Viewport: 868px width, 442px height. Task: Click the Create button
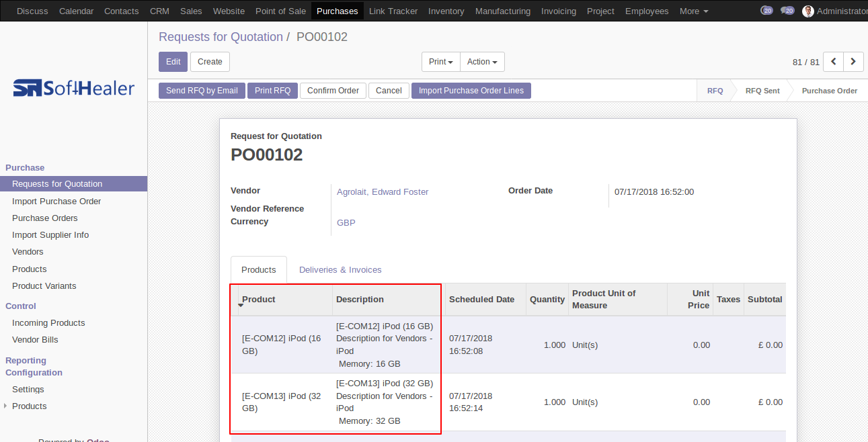[x=210, y=62]
